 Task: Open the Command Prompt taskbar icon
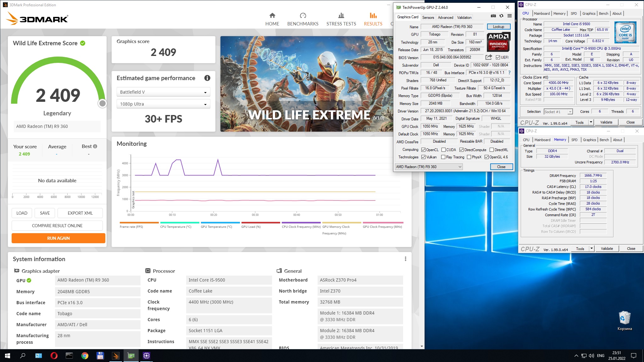click(x=69, y=356)
